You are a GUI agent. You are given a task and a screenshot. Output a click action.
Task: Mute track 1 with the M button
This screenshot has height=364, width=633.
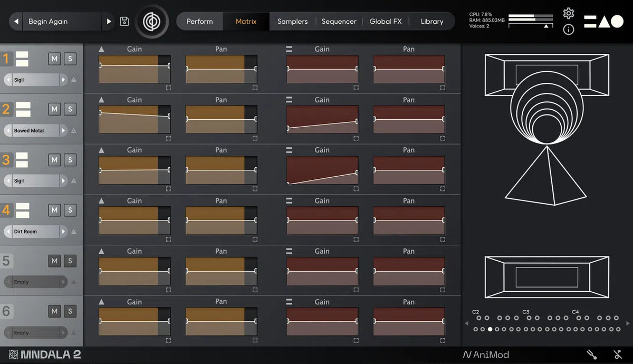click(x=54, y=59)
